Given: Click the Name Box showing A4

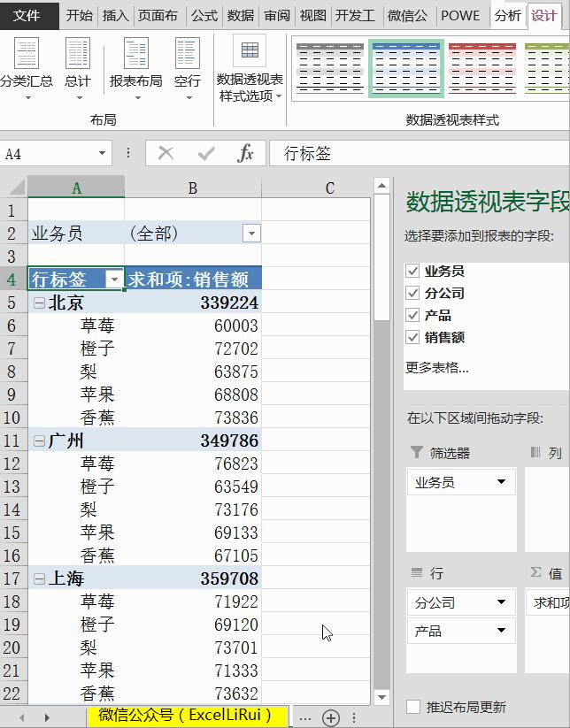Looking at the screenshot, I should click(x=48, y=154).
